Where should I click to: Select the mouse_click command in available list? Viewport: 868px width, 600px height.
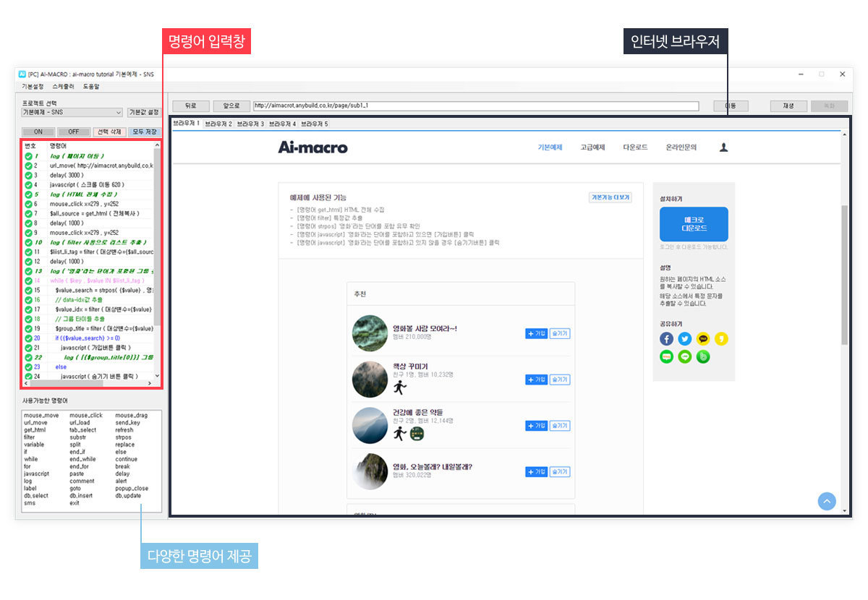pyautogui.click(x=86, y=416)
